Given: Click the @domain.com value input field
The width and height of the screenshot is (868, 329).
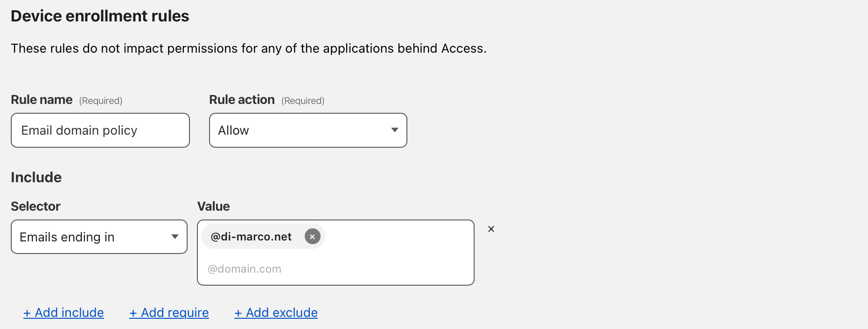Looking at the screenshot, I should click(x=336, y=268).
